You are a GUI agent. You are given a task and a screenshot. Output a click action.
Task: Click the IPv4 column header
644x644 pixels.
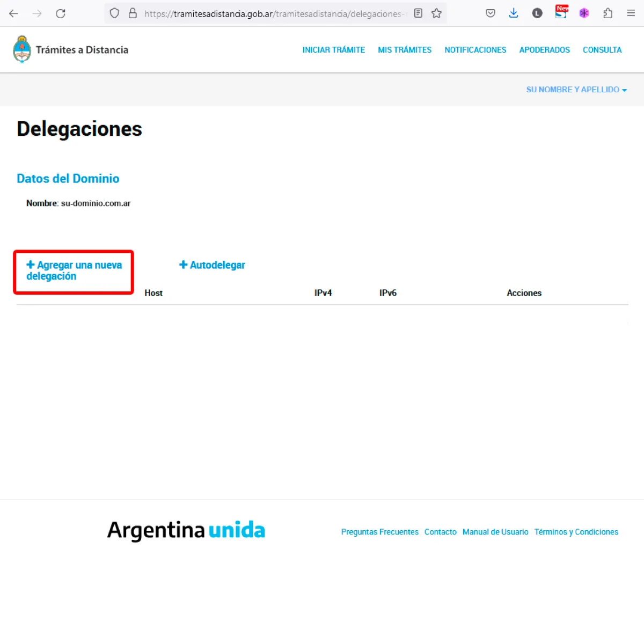(323, 293)
